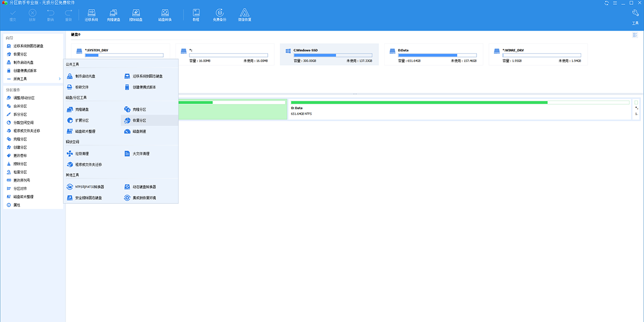This screenshot has height=322, width=644.
Task: Select the *:WINRE_DRV partition card
Action: tap(538, 55)
